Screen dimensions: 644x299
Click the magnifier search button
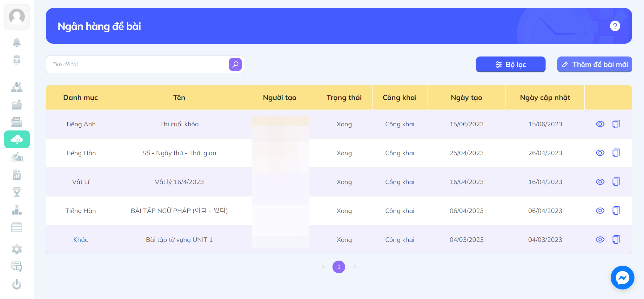coord(235,64)
